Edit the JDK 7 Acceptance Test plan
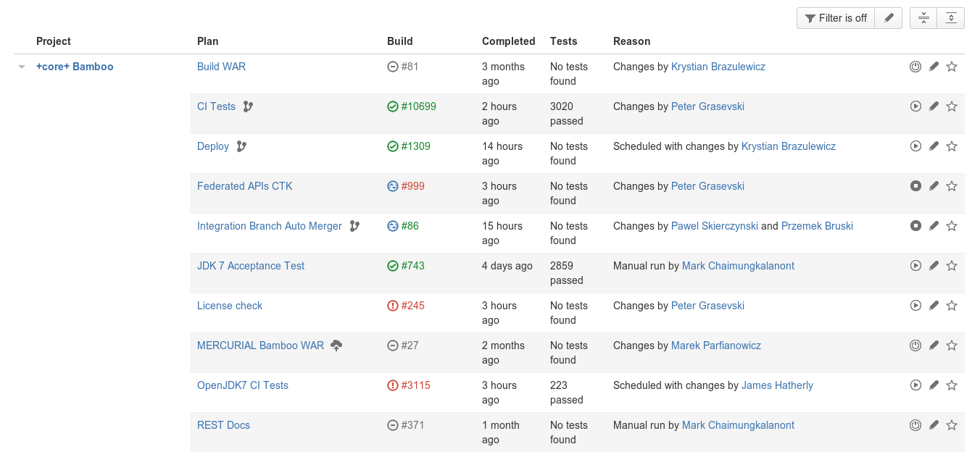This screenshot has width=980, height=452. point(934,266)
